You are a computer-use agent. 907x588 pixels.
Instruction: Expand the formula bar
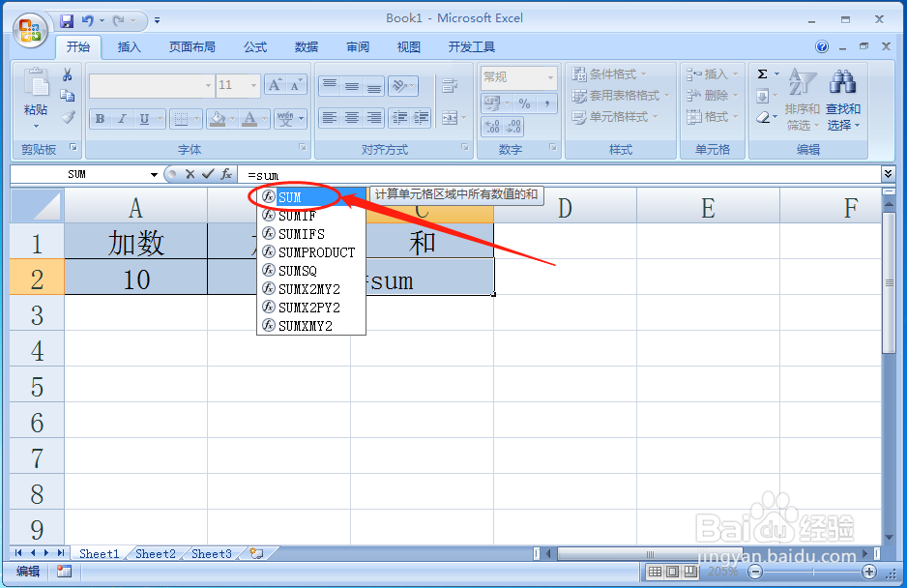888,173
